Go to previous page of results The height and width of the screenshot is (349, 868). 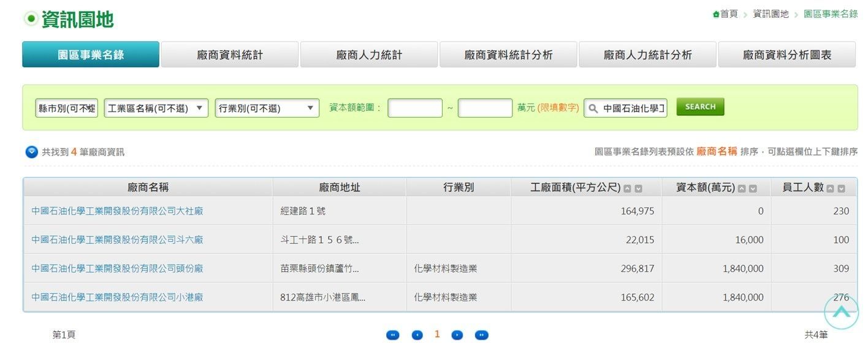(417, 335)
